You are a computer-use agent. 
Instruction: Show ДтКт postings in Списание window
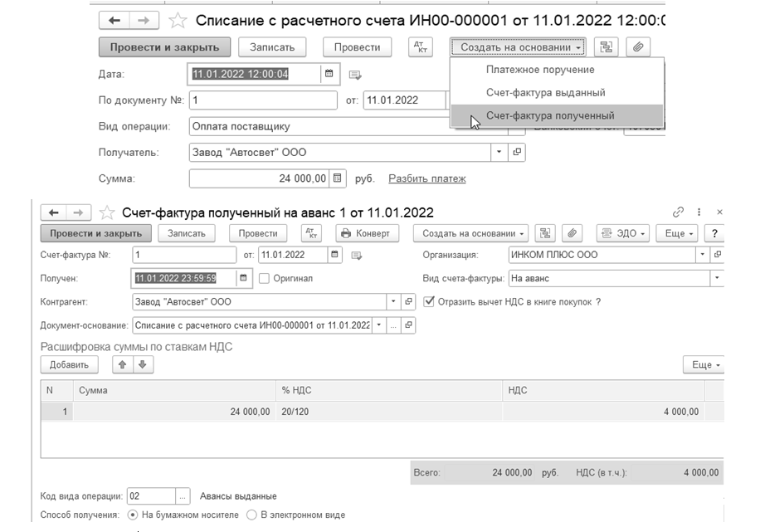[420, 47]
